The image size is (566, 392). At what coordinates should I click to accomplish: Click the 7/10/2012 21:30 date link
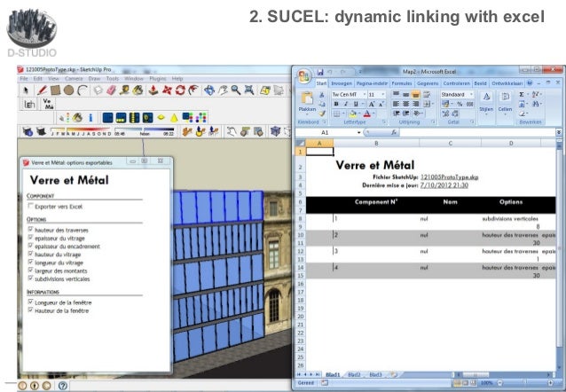pyautogui.click(x=444, y=185)
